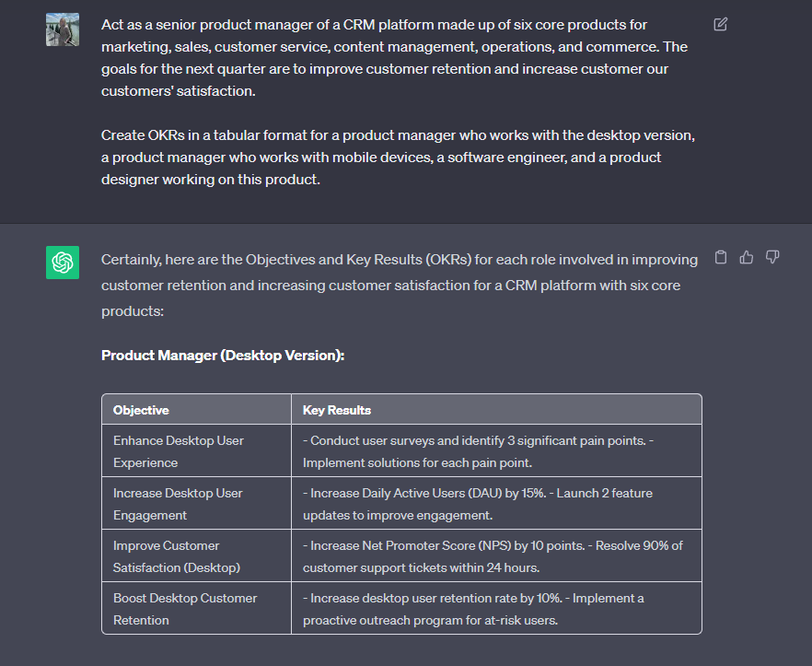The width and height of the screenshot is (812, 666).
Task: Click the Improve Customer Satisfaction (Desktop) cell
Action: coord(167,556)
